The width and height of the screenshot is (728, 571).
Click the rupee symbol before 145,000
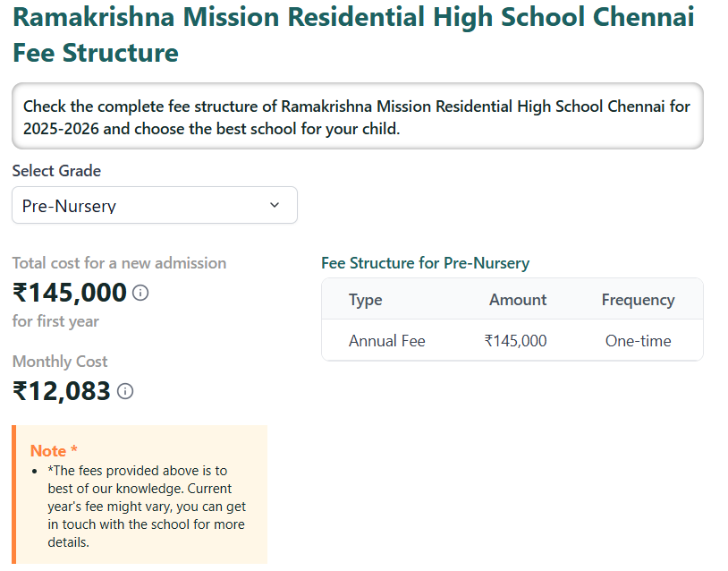point(20,293)
